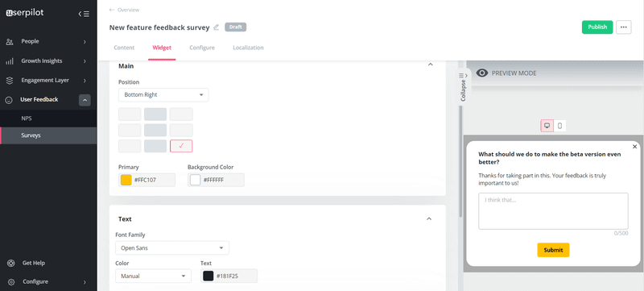
Task: Select top-left position grid cell
Action: point(130,114)
